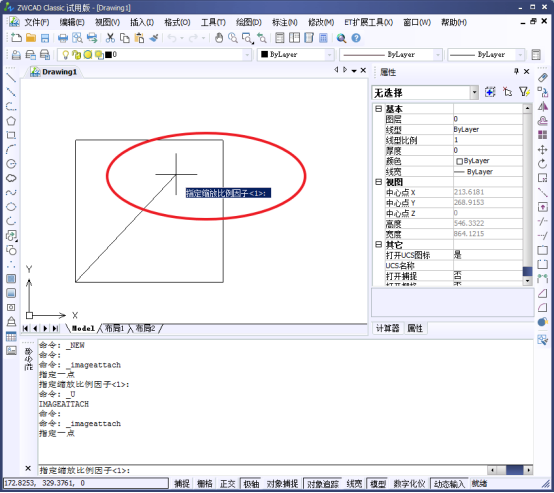Collapse the 基本 properties group

(378, 109)
